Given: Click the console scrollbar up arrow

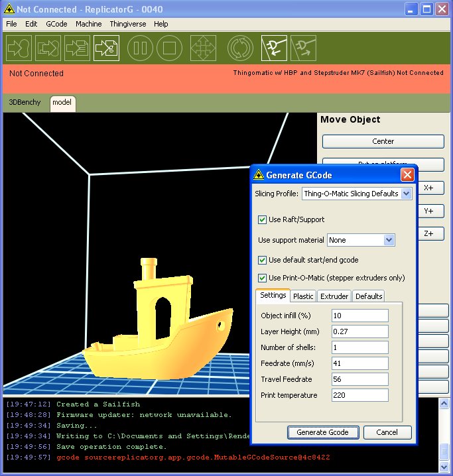Looking at the screenshot, I should [x=444, y=404].
